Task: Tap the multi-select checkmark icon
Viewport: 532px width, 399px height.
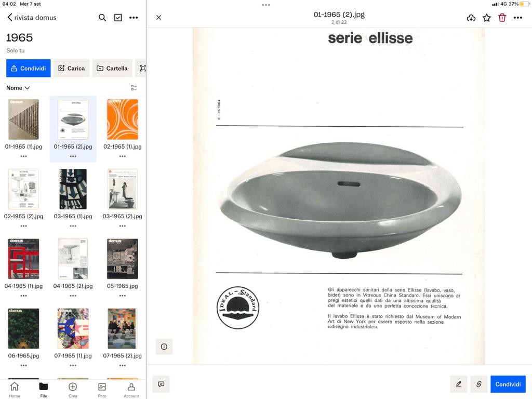Action: pos(118,17)
